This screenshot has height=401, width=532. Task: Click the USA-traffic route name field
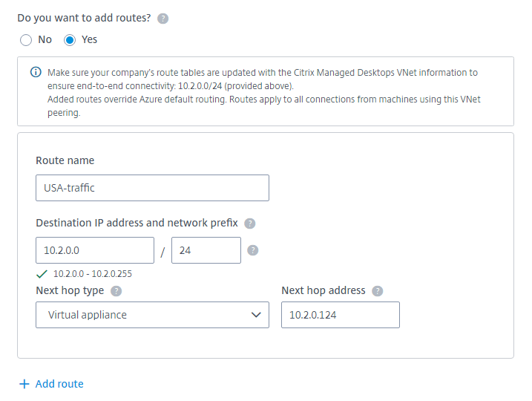(152, 188)
